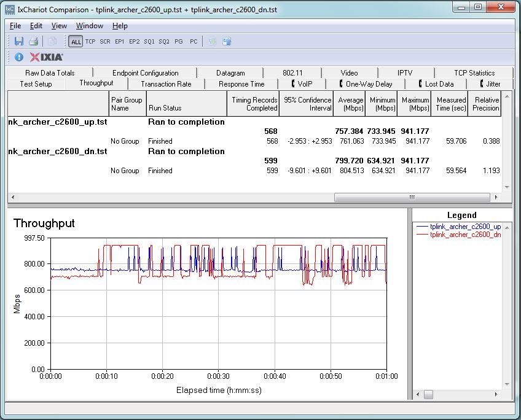Image resolution: width=521 pixels, height=420 pixels.
Task: Click the IXIA logo
Action: [x=46, y=57]
